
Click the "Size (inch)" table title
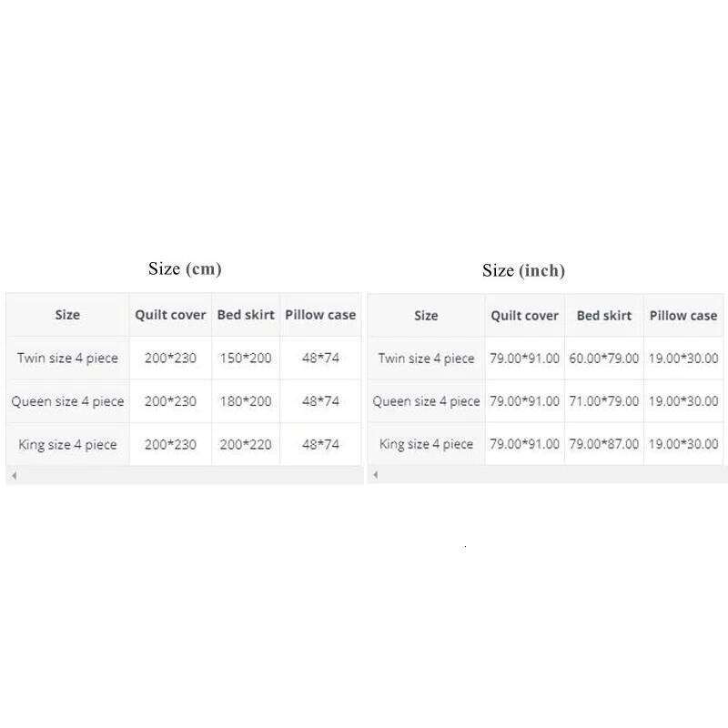point(523,270)
